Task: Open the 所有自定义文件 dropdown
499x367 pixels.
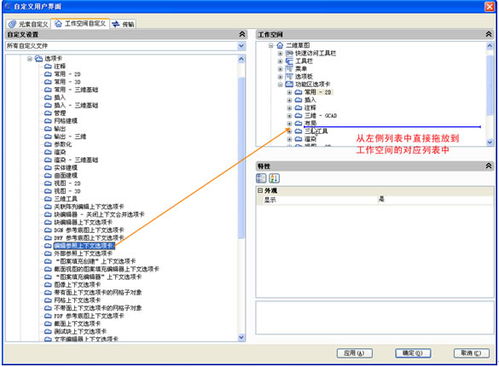Action: click(x=242, y=46)
